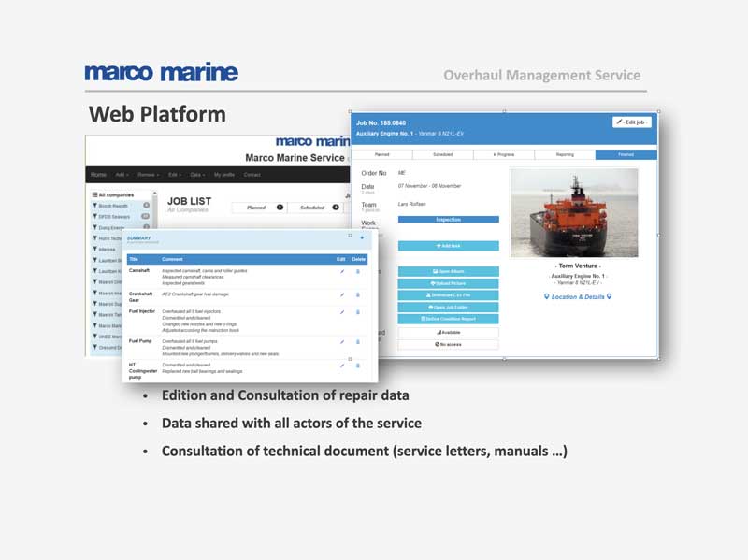Viewport: 748px width, 560px height.
Task: Edit the Fuel Pump summary entry
Action: pos(342,342)
